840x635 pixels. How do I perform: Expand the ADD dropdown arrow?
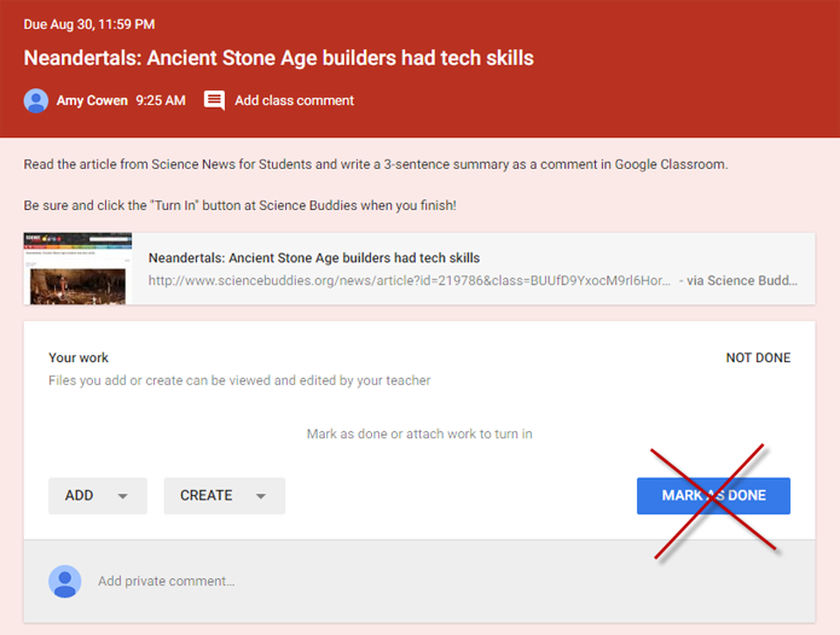123,496
